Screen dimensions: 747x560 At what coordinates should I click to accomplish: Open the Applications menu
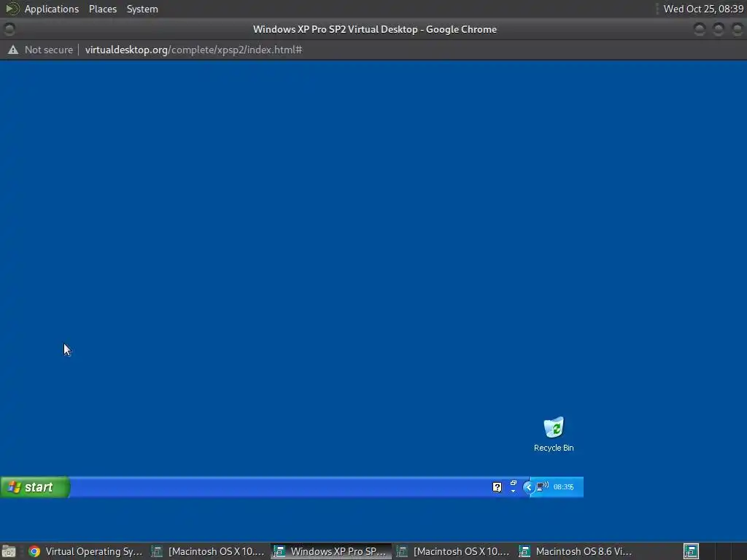point(52,9)
